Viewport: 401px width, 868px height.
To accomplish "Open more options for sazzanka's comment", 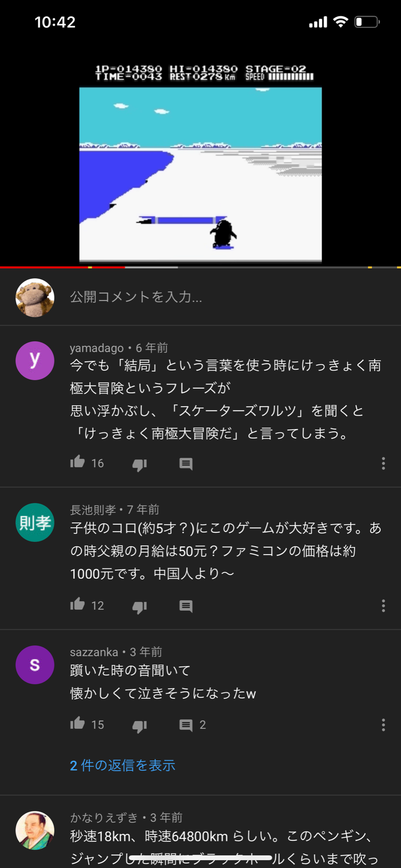I will [383, 725].
